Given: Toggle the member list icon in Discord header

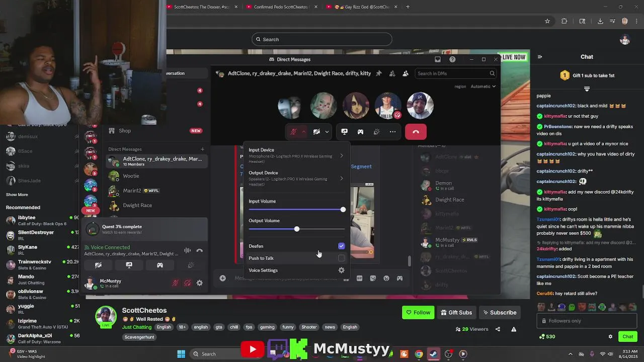Looking at the screenshot, I should (406, 73).
